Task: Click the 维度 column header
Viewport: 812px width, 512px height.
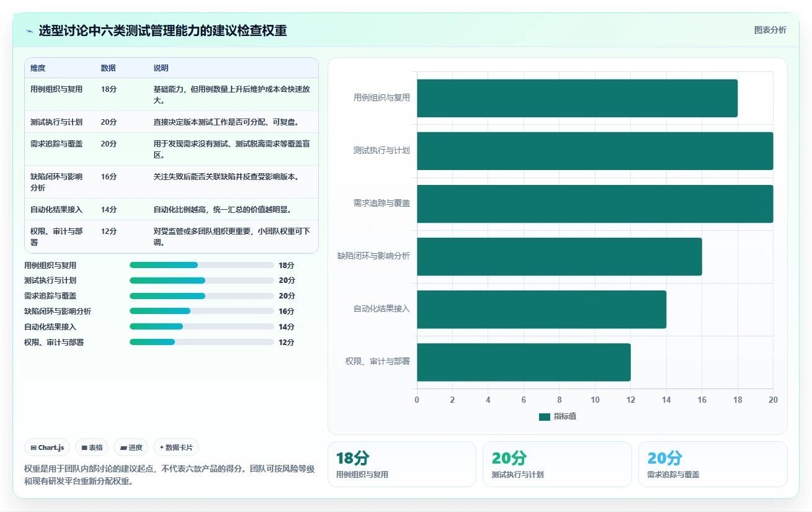Action: tap(38, 68)
